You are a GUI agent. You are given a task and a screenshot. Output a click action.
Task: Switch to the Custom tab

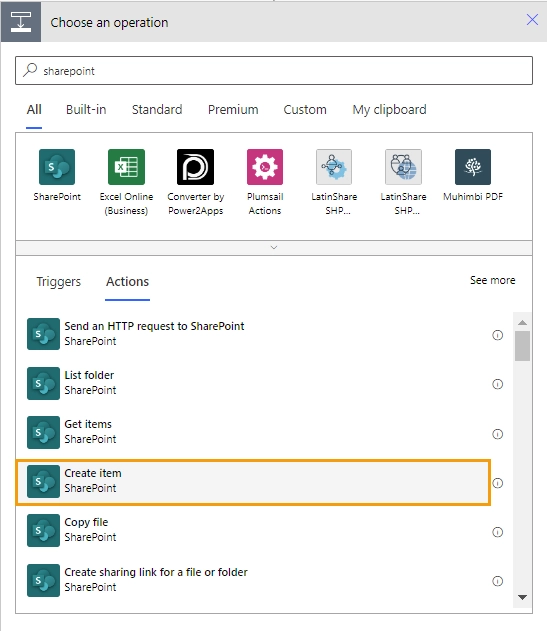[x=305, y=109]
